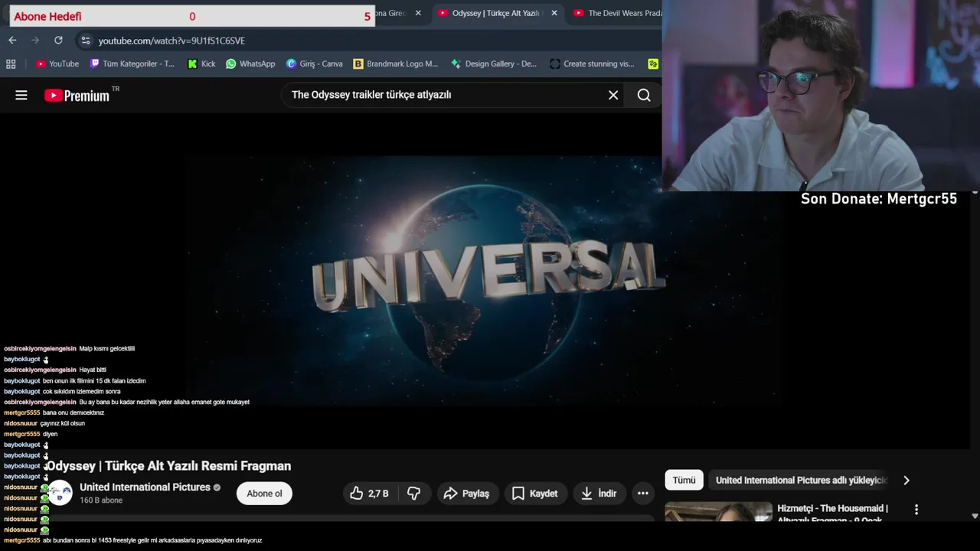This screenshot has height=551, width=980.
Task: Reload the page with the refresh icon
Action: pyautogui.click(x=58, y=41)
